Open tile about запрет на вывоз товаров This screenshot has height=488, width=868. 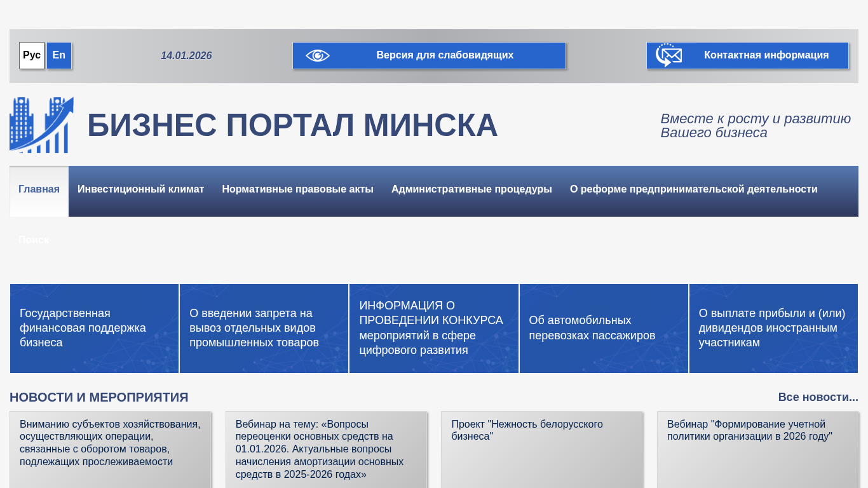(x=264, y=329)
